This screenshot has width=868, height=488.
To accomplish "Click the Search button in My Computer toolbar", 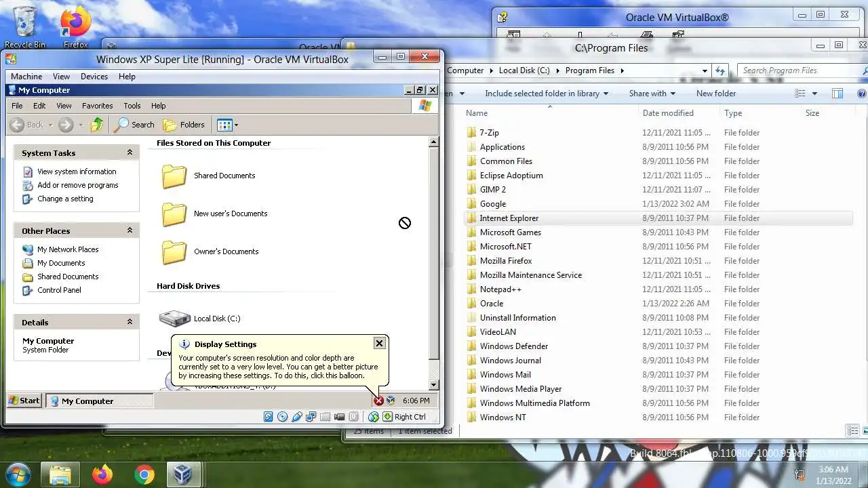I will coord(134,125).
